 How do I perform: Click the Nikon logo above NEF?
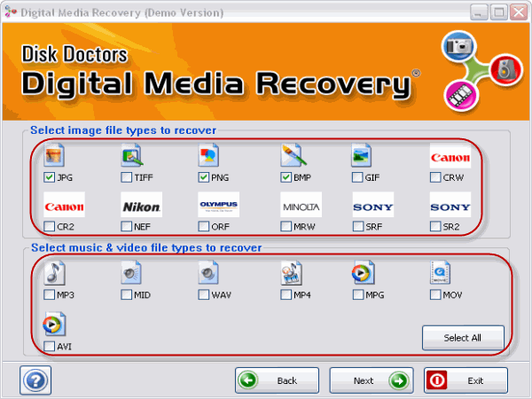coord(142,205)
